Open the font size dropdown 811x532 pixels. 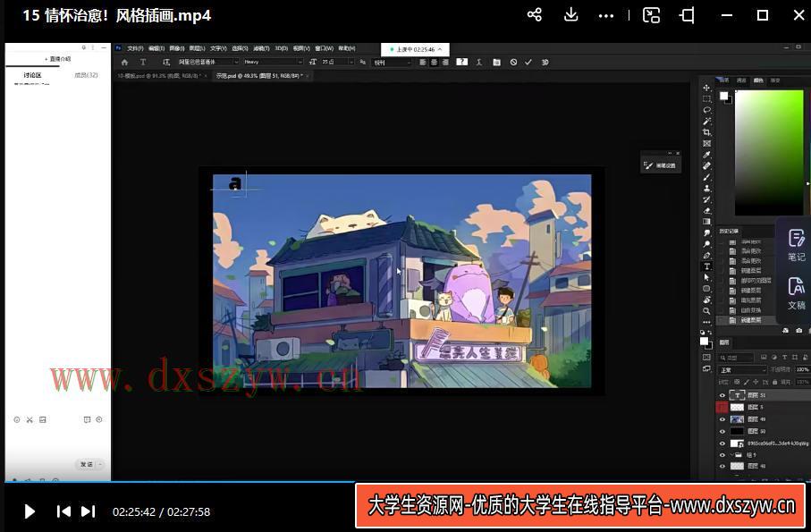point(337,62)
